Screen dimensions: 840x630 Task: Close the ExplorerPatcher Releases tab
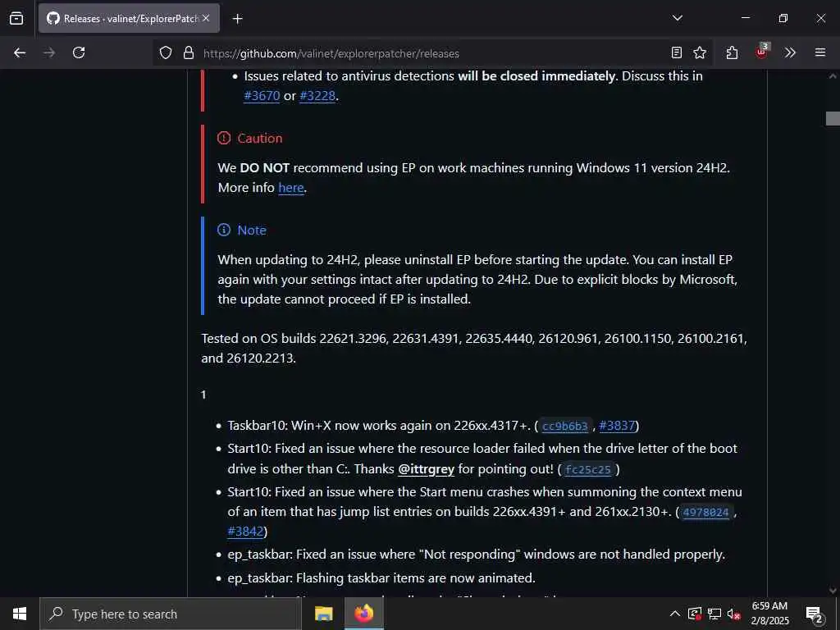click(206, 18)
